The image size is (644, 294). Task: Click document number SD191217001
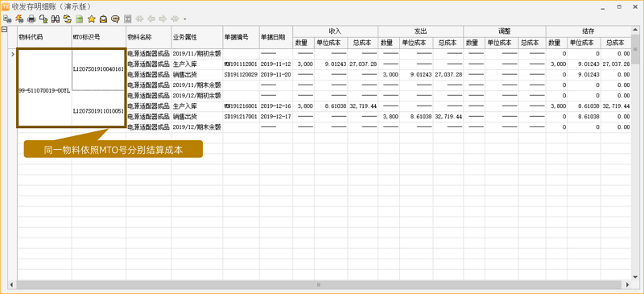pos(241,116)
